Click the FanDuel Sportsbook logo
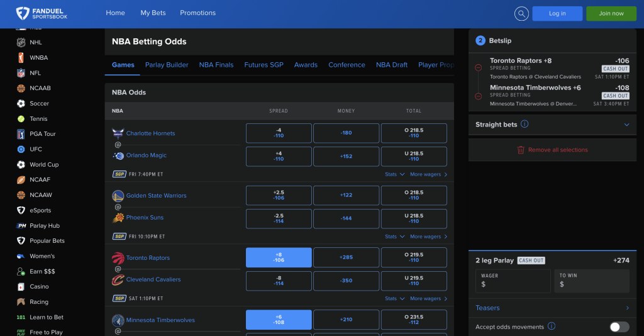The image size is (644, 336). pyautogui.click(x=42, y=14)
